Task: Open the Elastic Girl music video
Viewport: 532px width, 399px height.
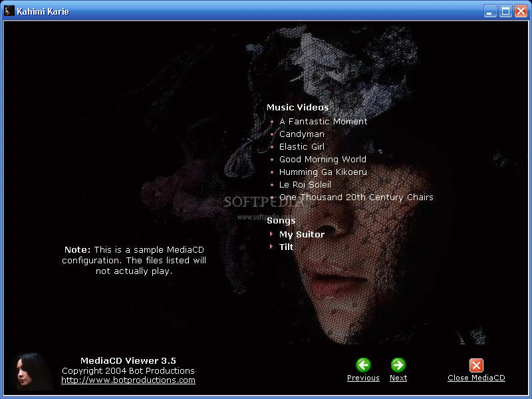Action: (302, 146)
